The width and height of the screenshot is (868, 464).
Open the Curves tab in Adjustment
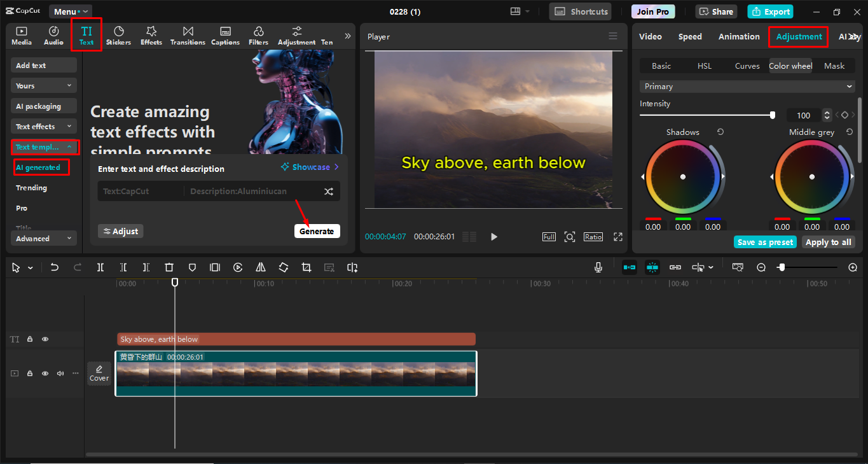(747, 66)
